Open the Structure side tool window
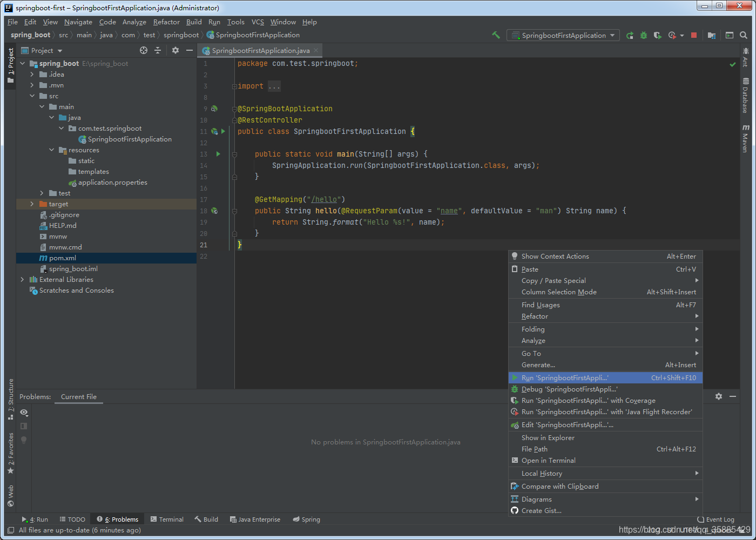The image size is (756, 540). click(x=10, y=399)
